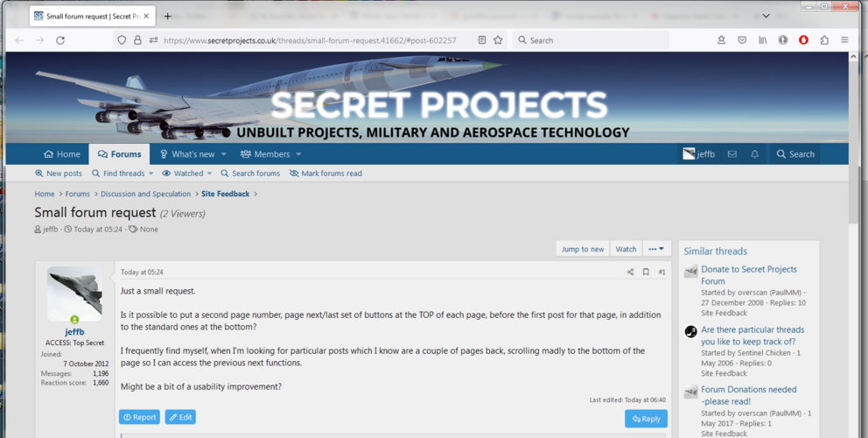Viewport: 868px width, 438px height.
Task: Close the Small forum request tab
Action: click(x=146, y=16)
